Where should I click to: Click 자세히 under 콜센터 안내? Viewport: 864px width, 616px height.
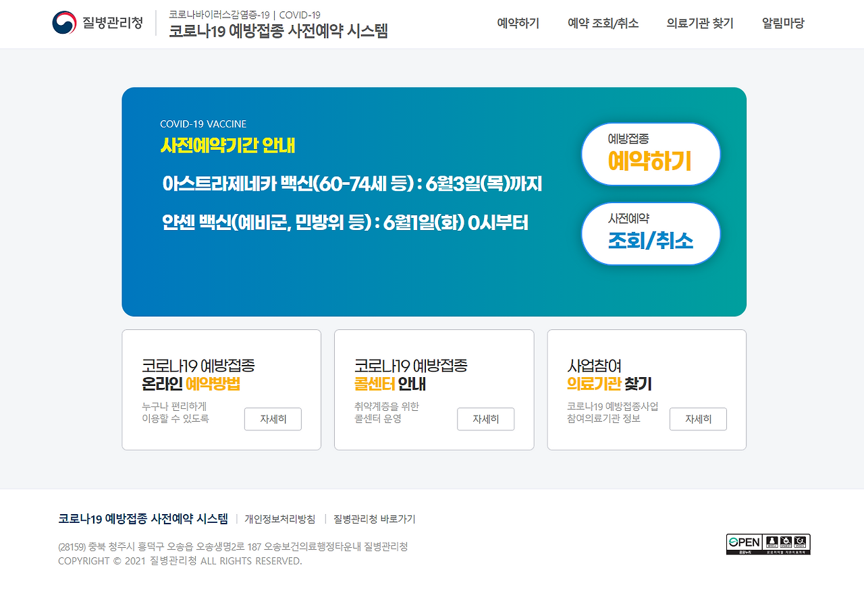click(485, 419)
